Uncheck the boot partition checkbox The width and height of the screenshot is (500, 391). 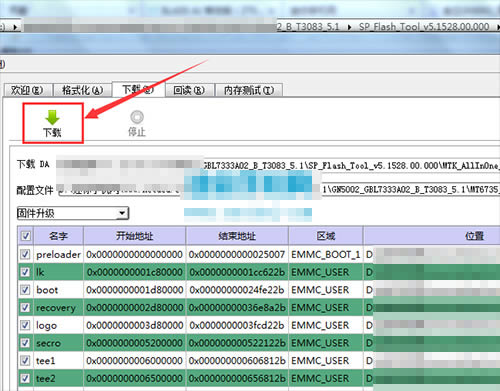(25, 290)
